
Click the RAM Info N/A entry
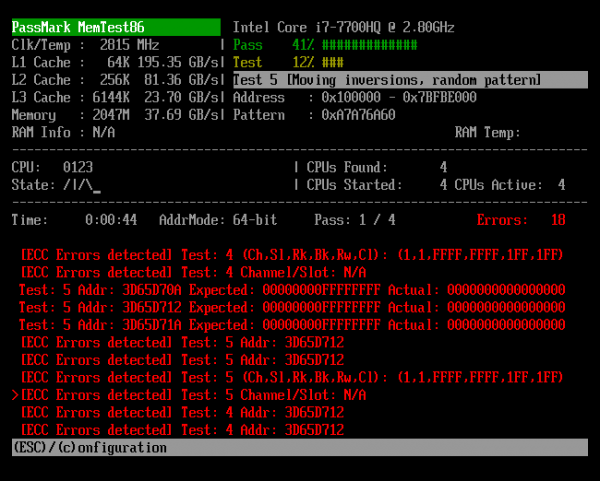pos(63,132)
